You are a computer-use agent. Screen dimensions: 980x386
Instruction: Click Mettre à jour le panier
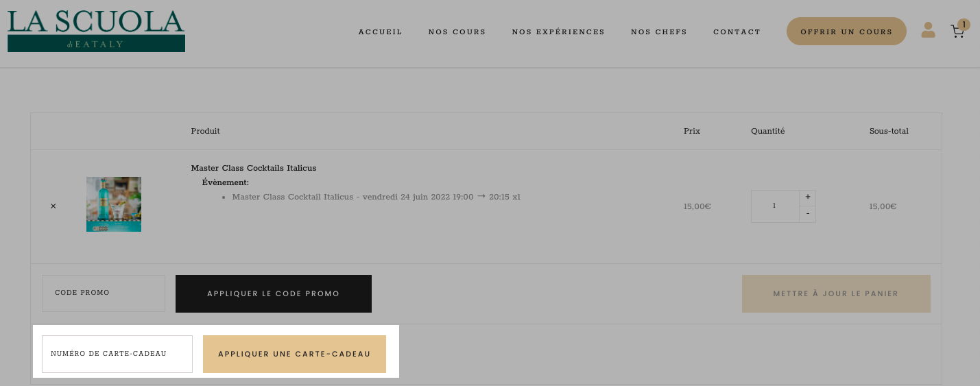coord(836,293)
